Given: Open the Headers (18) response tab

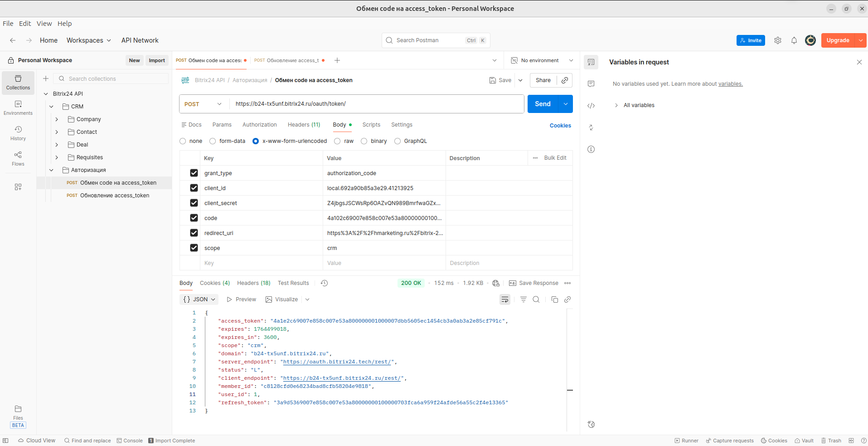Looking at the screenshot, I should pyautogui.click(x=253, y=283).
